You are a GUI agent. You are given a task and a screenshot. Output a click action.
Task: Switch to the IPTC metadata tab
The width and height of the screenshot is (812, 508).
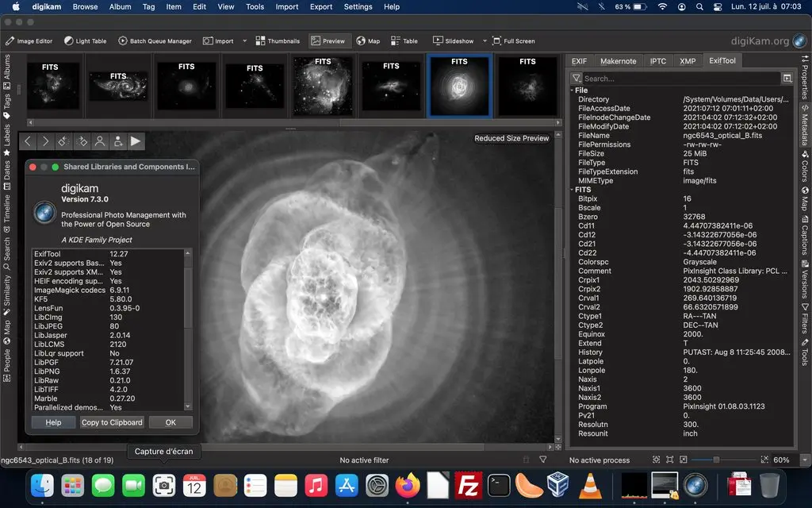pos(657,61)
